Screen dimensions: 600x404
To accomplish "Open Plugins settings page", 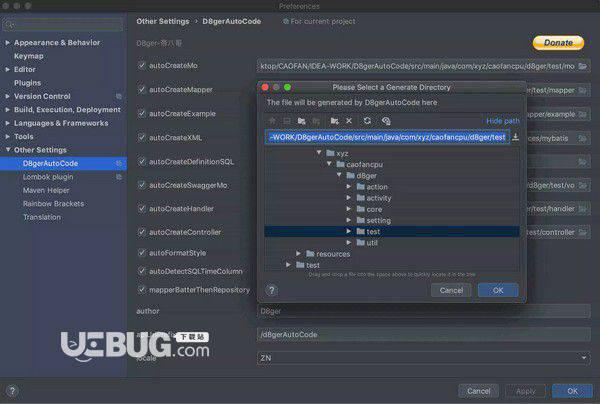I will point(27,83).
